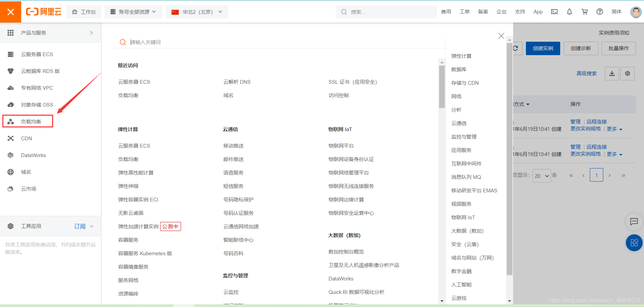Jump to 数据库 category

[x=459, y=70]
